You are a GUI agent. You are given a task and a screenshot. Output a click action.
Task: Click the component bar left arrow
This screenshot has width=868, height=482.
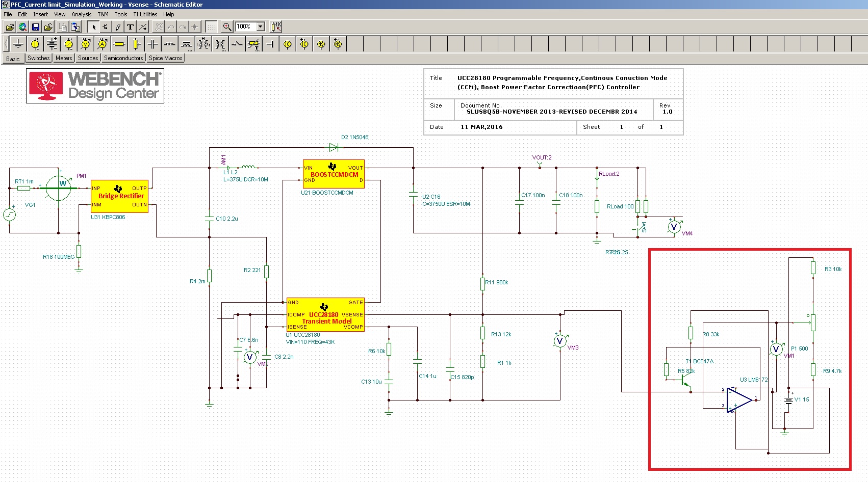click(6, 44)
